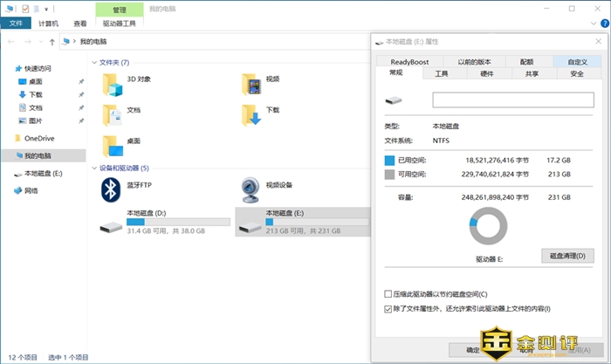Open the 文档 folder in main pane
Image resolution: width=611 pixels, height=364 pixels.
111,113
